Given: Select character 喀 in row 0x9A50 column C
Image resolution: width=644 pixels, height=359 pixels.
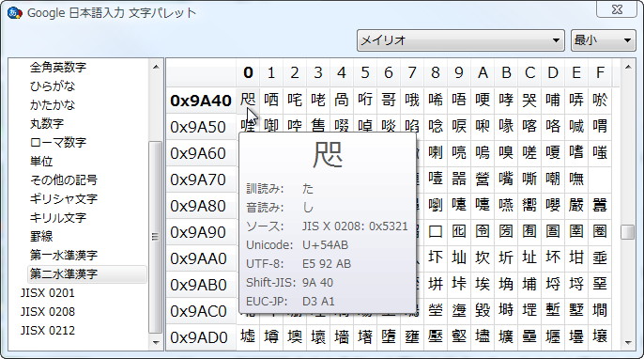Looking at the screenshot, I should coord(529,126).
